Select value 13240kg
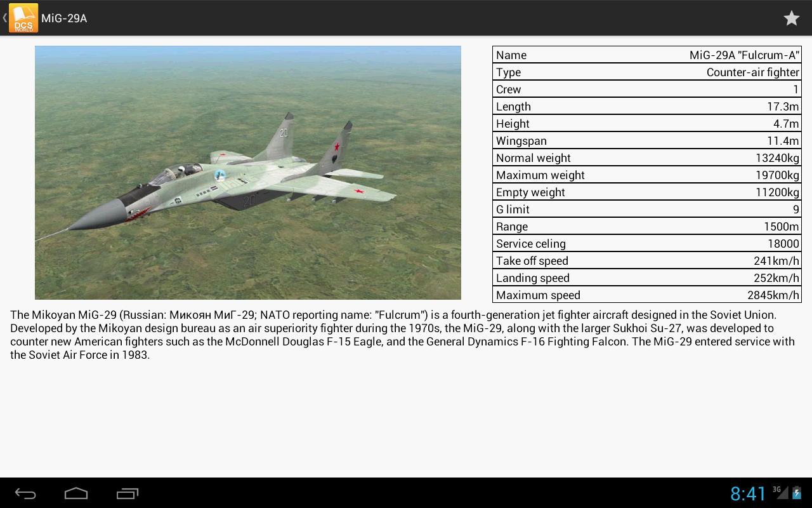Screen dimensions: 812x508 (x=777, y=158)
